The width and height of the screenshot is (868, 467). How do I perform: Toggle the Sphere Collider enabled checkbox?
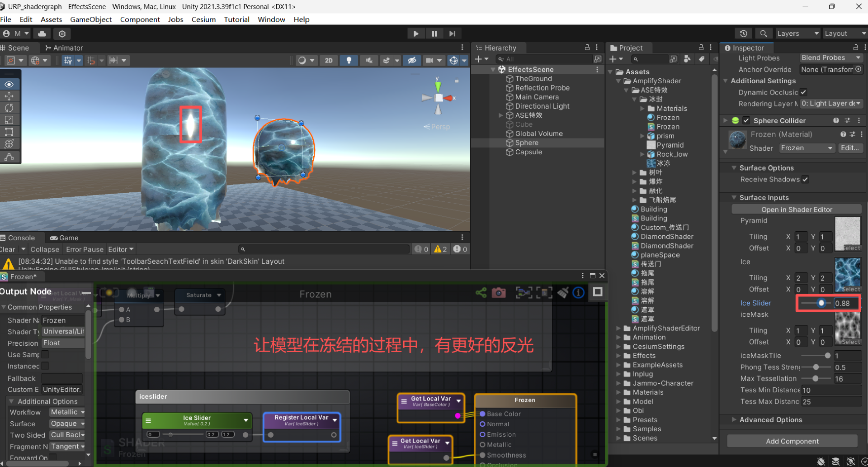pyautogui.click(x=746, y=121)
